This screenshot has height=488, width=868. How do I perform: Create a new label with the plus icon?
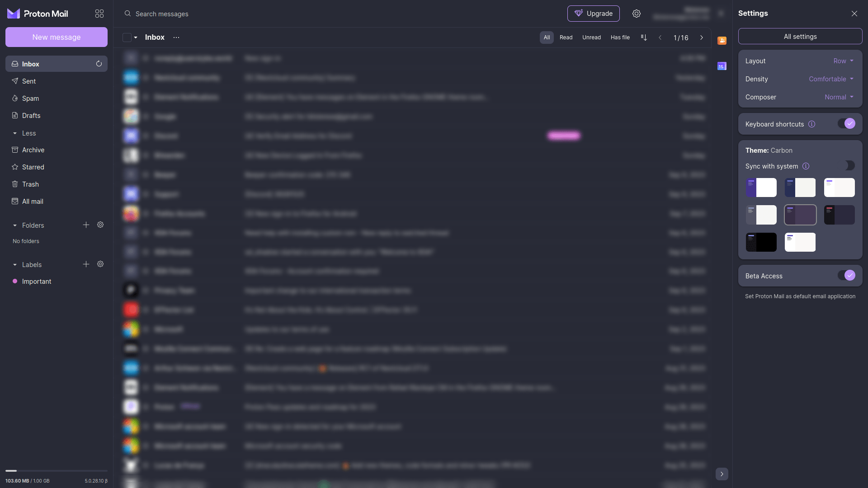(x=86, y=264)
